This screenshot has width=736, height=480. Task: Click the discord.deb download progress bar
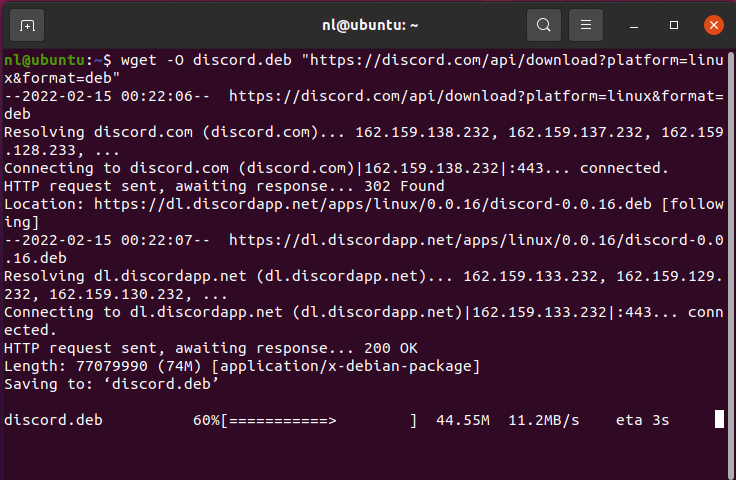(319, 420)
